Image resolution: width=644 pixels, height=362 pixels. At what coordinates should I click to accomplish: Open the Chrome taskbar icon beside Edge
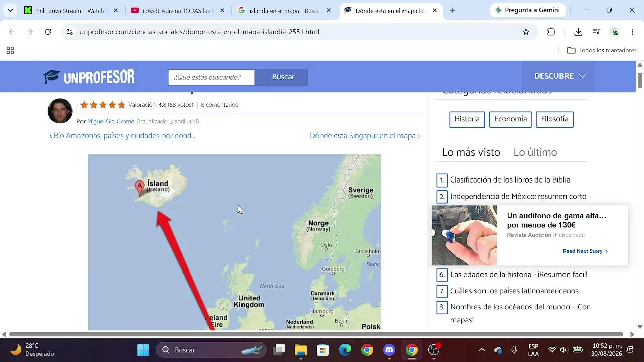point(367,350)
